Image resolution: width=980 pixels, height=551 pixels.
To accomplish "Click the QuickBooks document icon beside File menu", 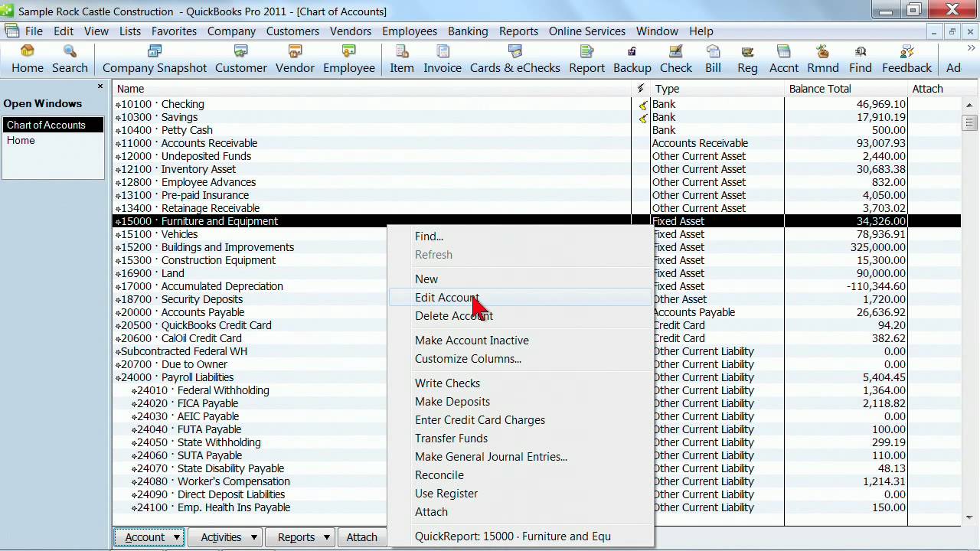I will coord(11,31).
